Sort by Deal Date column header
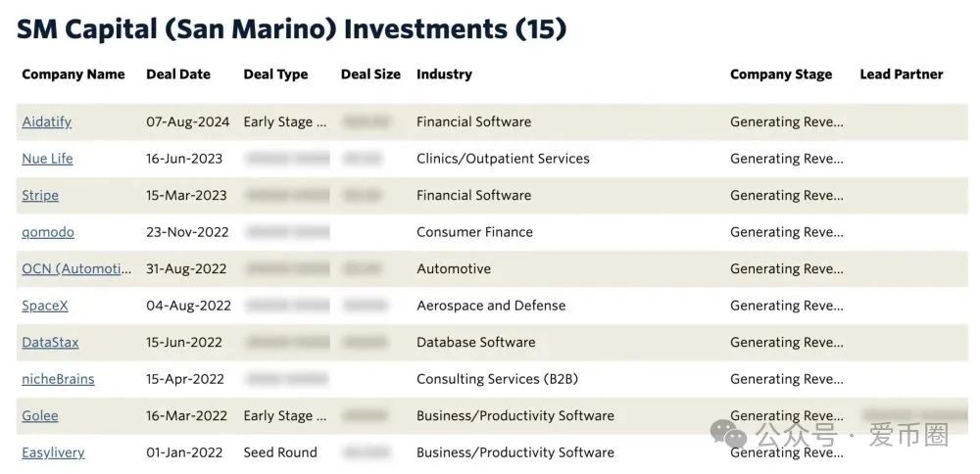Viewport: 980px width, 474px height. click(178, 74)
